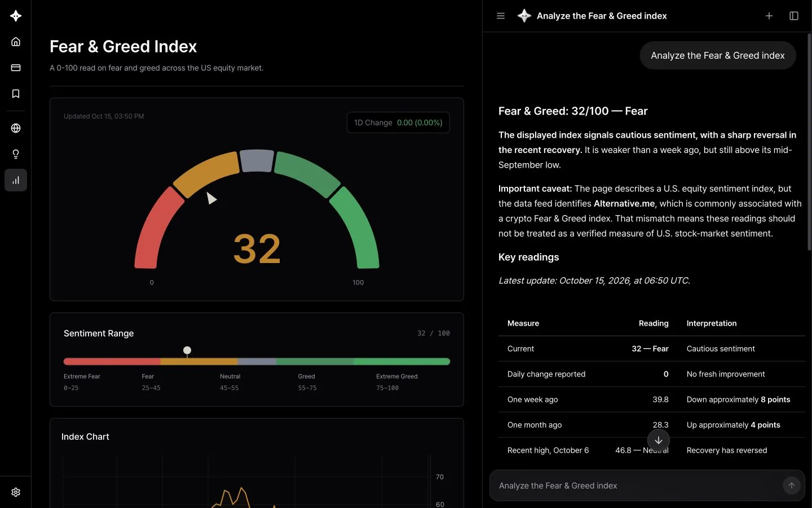Click the 'Key readings' heading
Viewport: 812px width, 508px height.
tap(529, 257)
